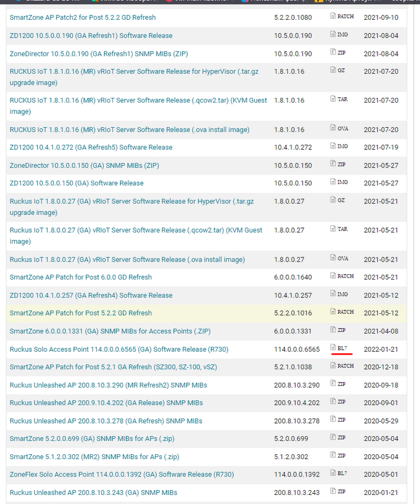Select version text 6.0.0.0.1640
This screenshot has width=420, height=504.
coord(293,277)
